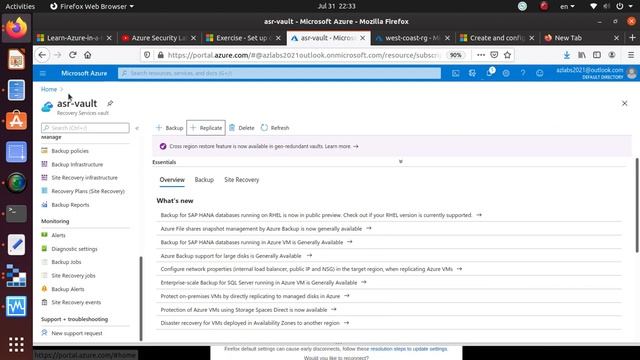Image resolution: width=640 pixels, height=360 pixels.
Task: Open Backup Alerts menu item
Action: point(68,289)
